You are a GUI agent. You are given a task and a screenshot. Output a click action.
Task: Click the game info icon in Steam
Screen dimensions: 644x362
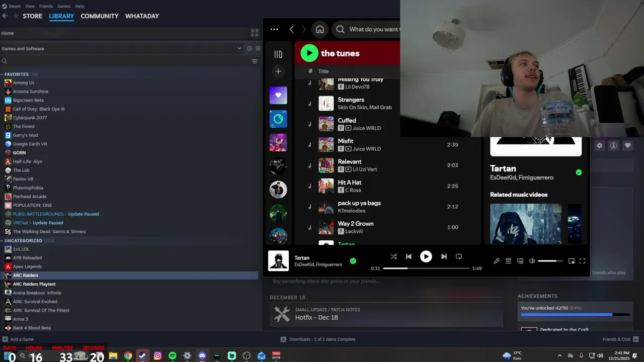(x=613, y=145)
